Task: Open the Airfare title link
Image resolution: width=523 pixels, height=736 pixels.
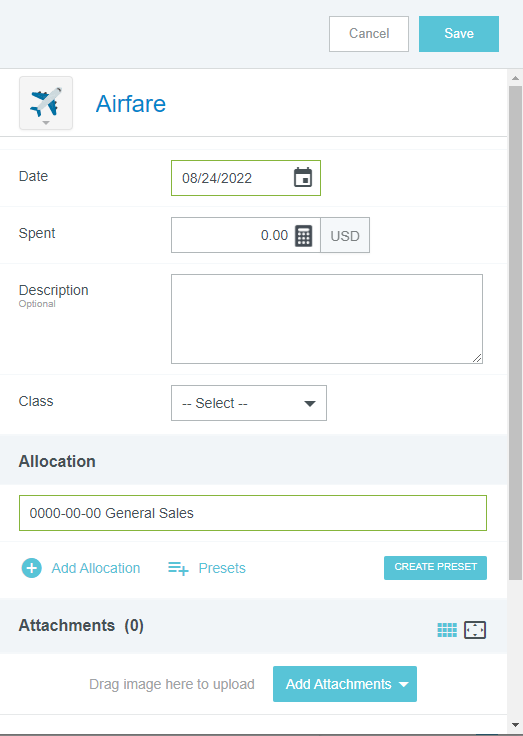Action: tap(131, 104)
